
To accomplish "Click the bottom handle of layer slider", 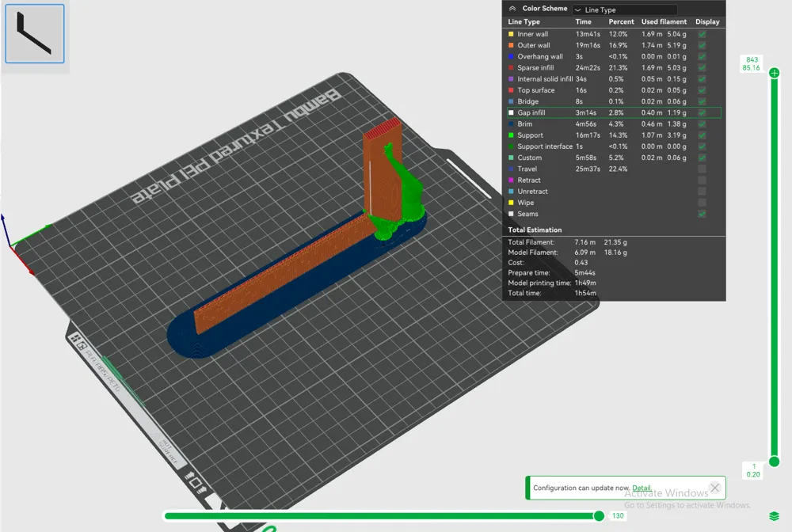I will 774,461.
